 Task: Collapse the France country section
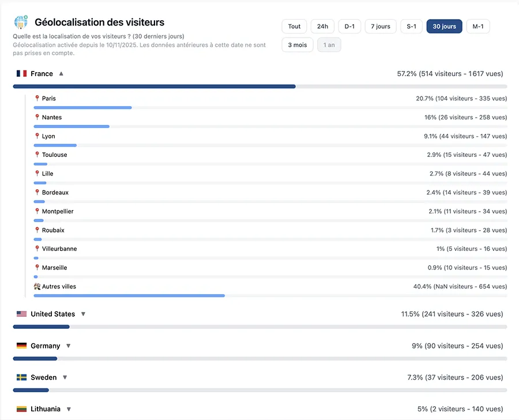tap(61, 74)
